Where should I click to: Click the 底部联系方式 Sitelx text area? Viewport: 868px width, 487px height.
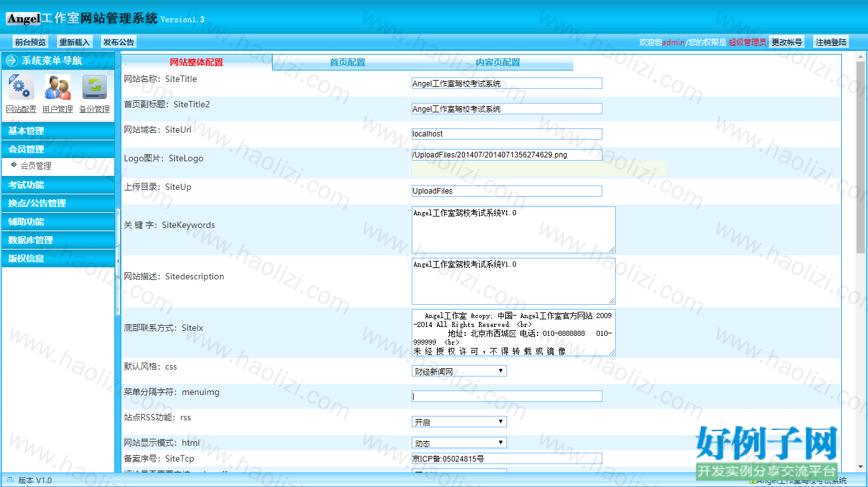click(513, 333)
